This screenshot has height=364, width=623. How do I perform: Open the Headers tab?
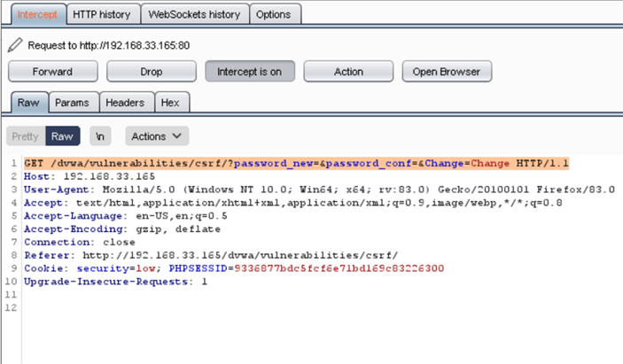click(125, 103)
